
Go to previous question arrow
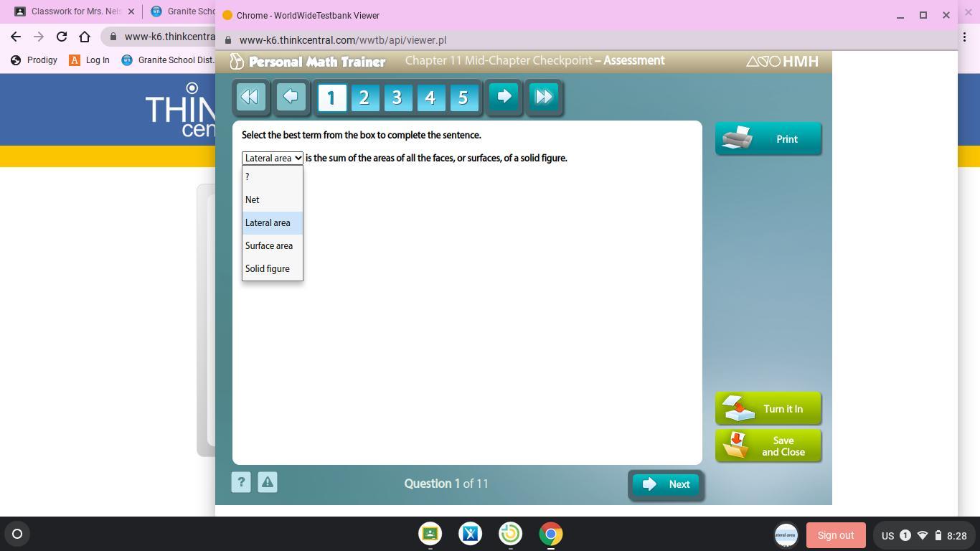point(291,97)
